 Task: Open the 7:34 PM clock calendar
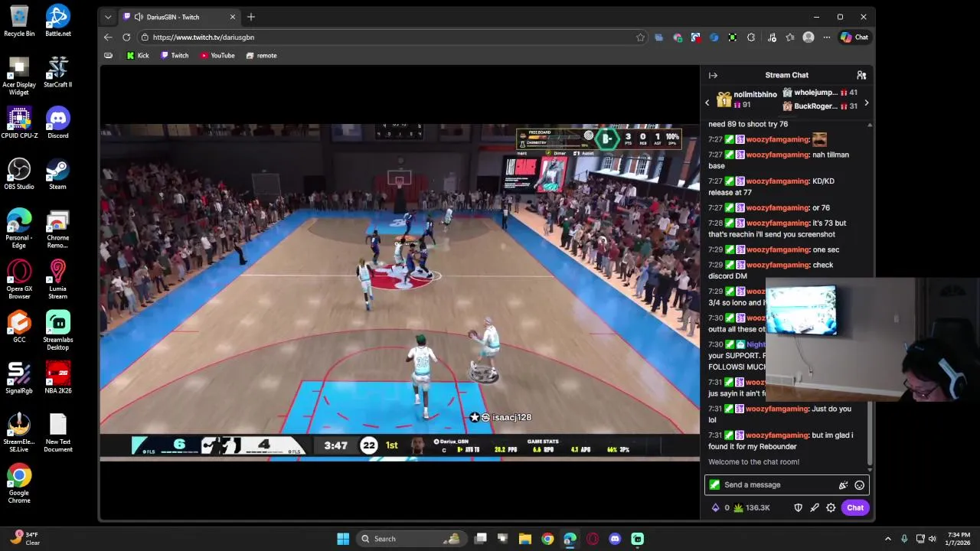[959, 539]
